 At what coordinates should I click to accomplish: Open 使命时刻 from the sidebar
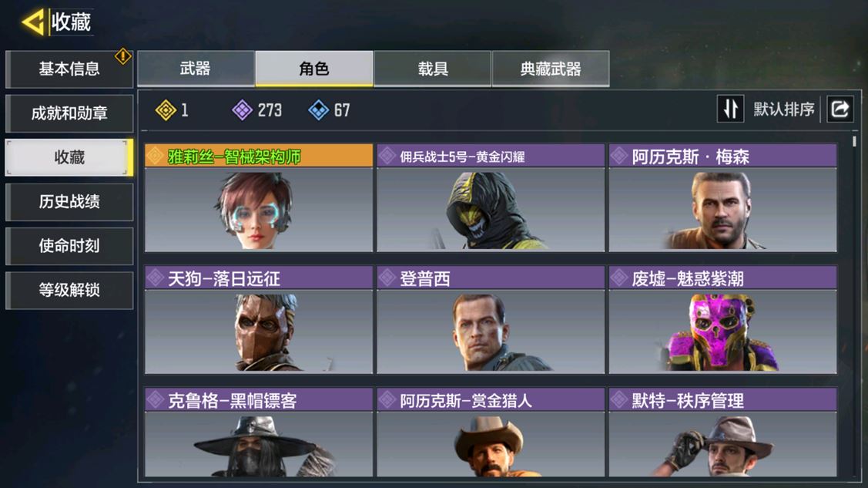[x=69, y=246]
